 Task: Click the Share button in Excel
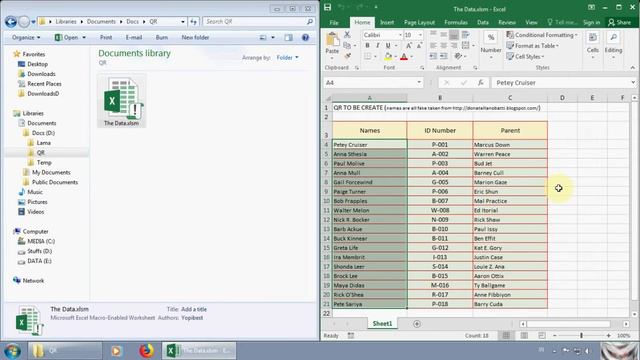click(619, 22)
